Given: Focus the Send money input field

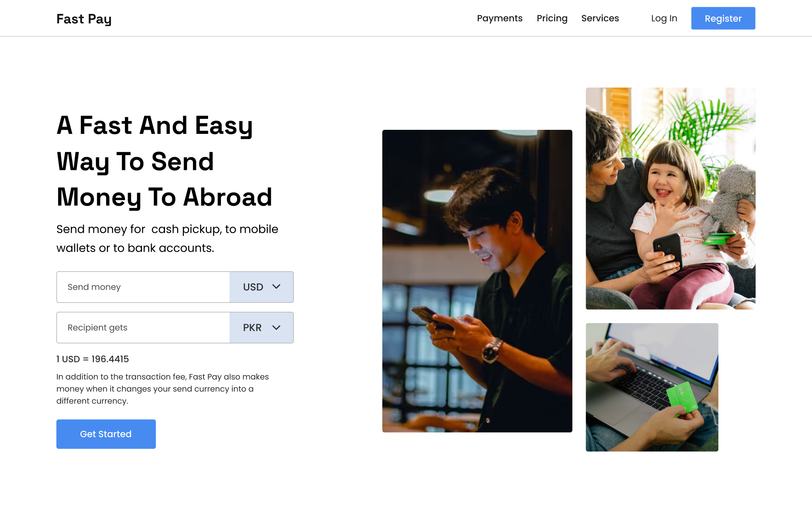Looking at the screenshot, I should coord(143,287).
